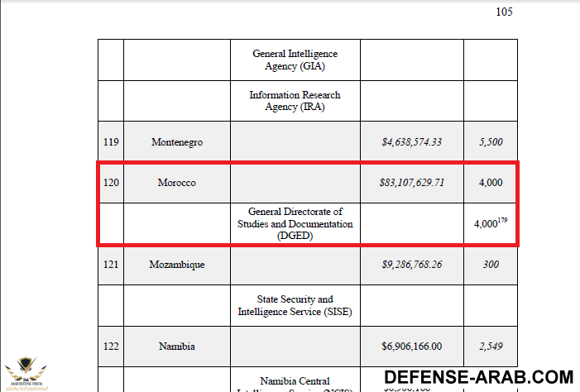Image resolution: width=580 pixels, height=392 pixels.
Task: Select the $9,286,768.26 budget figure
Action: pyautogui.click(x=412, y=265)
